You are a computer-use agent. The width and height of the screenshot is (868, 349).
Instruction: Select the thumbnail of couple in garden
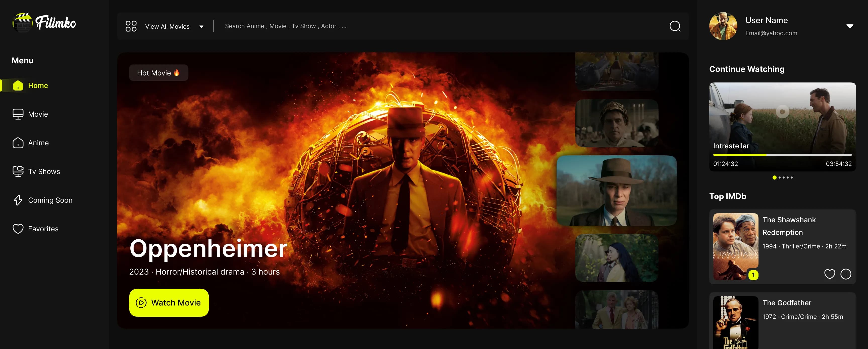point(617,258)
